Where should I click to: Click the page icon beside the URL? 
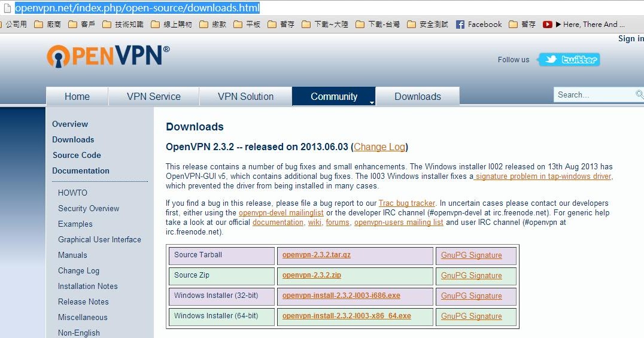7,8
